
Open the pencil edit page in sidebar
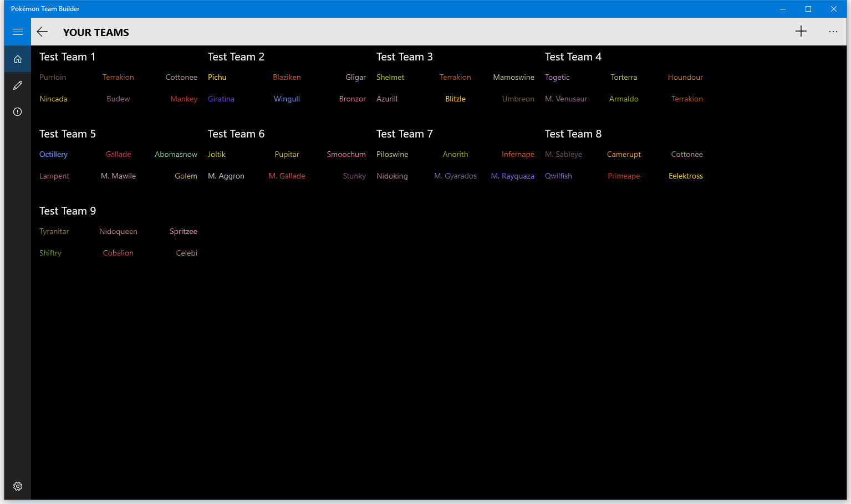18,85
